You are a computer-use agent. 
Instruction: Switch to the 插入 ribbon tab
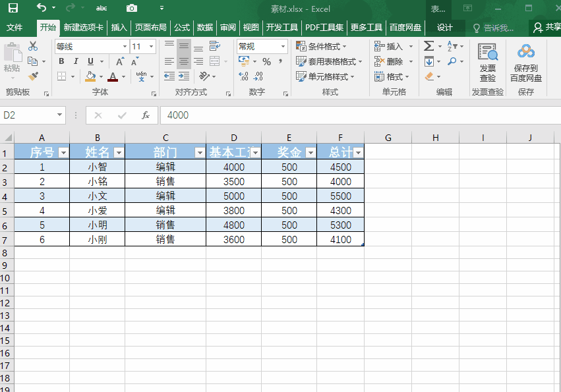pos(119,28)
